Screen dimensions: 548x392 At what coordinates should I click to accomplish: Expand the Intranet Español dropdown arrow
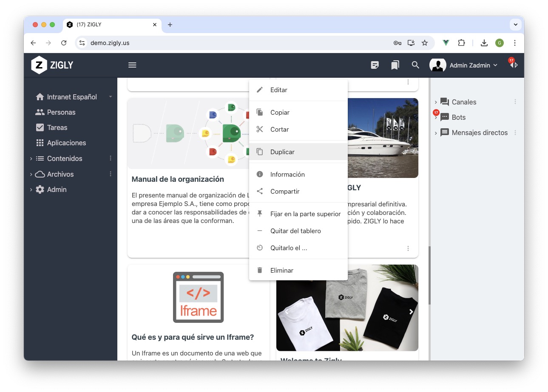tap(111, 97)
